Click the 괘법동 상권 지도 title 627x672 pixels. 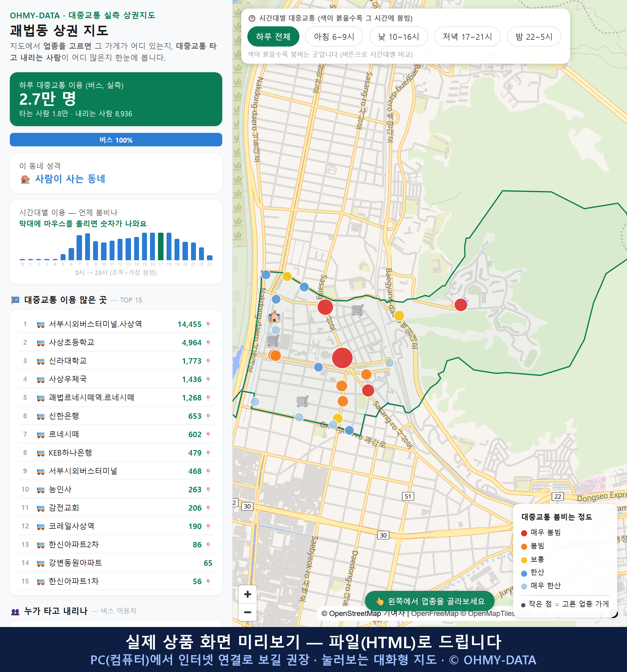pyautogui.click(x=59, y=30)
